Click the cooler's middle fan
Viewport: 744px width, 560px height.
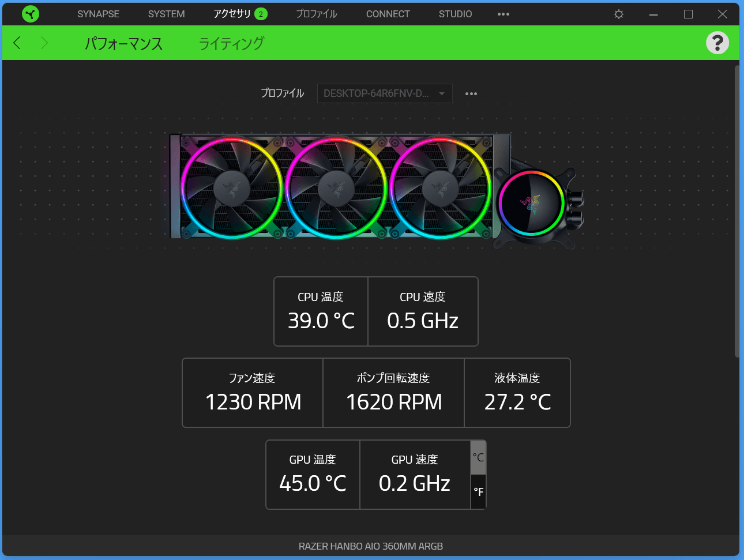tap(336, 187)
